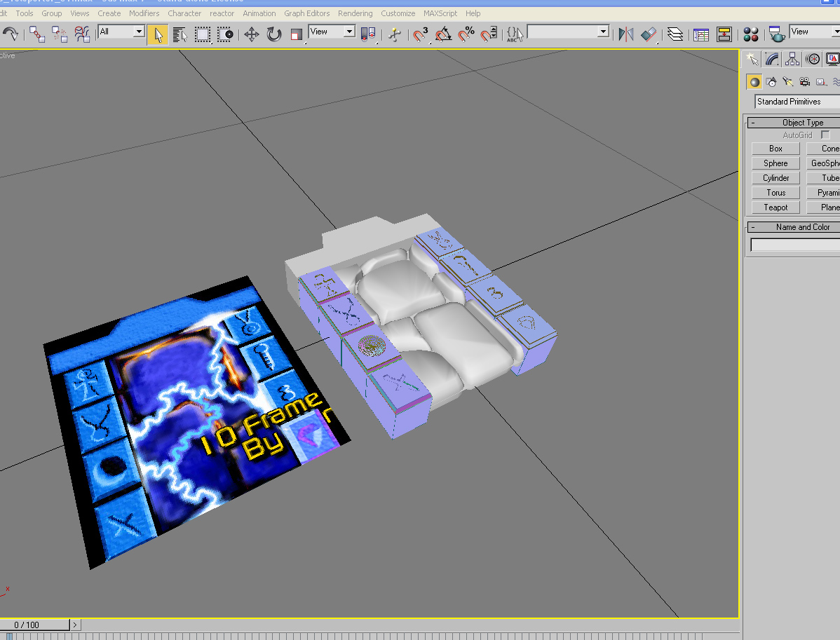
Task: Open the Layer Manager
Action: [675, 35]
